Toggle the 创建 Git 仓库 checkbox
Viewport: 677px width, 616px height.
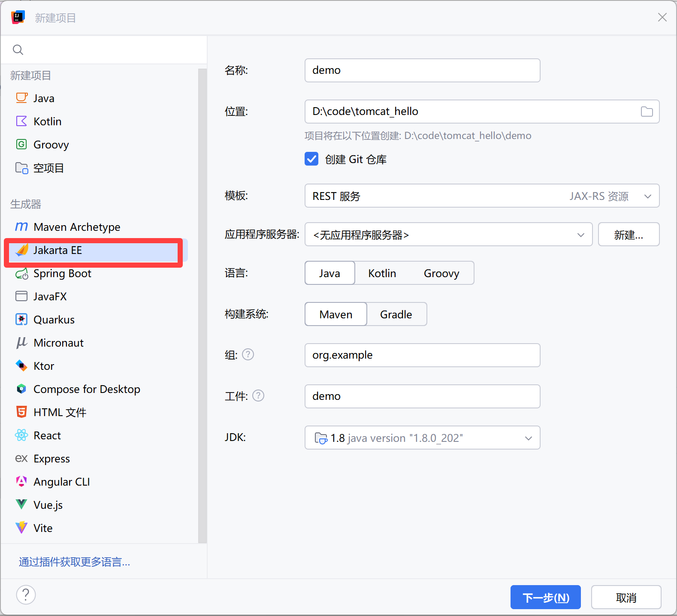click(x=311, y=159)
